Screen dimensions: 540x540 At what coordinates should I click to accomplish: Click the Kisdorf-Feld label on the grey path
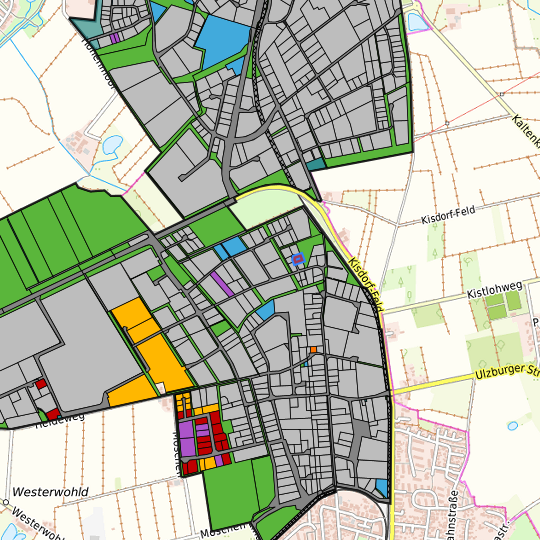click(x=448, y=214)
